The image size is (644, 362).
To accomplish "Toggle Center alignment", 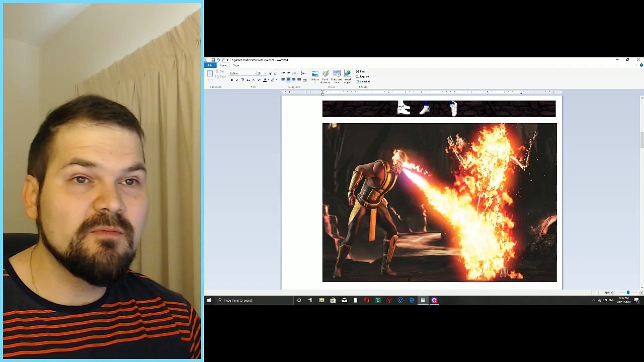I will click(x=288, y=80).
